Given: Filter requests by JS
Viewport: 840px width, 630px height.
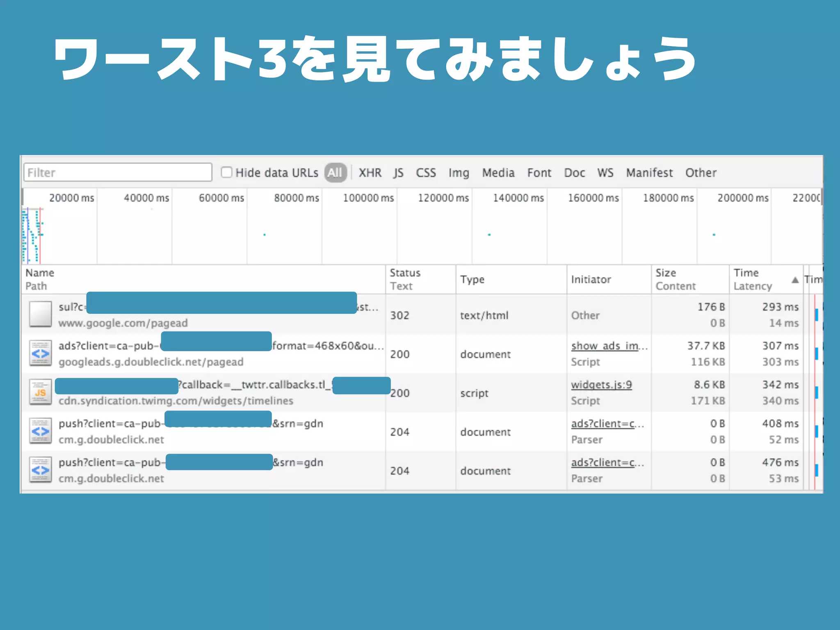Looking at the screenshot, I should (x=398, y=173).
